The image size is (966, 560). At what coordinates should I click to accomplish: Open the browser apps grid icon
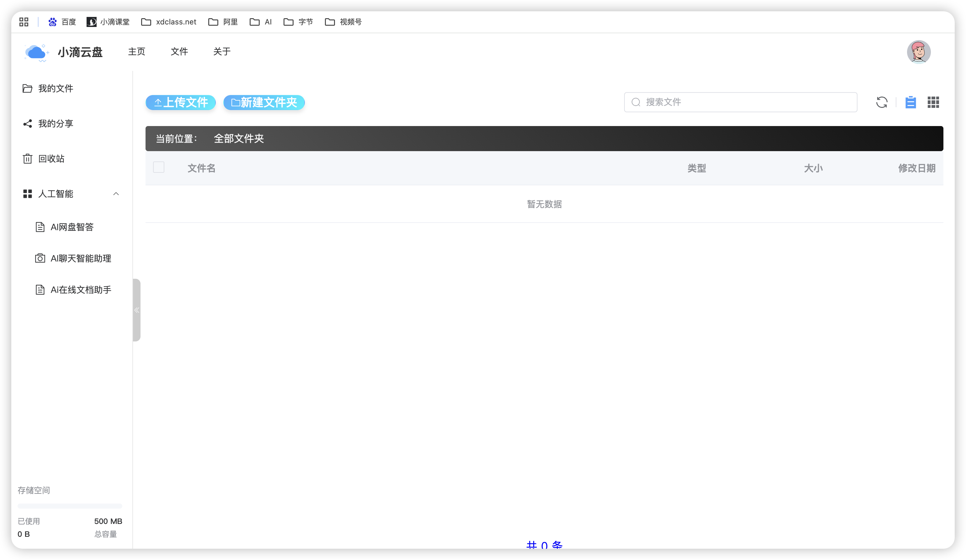coord(24,22)
